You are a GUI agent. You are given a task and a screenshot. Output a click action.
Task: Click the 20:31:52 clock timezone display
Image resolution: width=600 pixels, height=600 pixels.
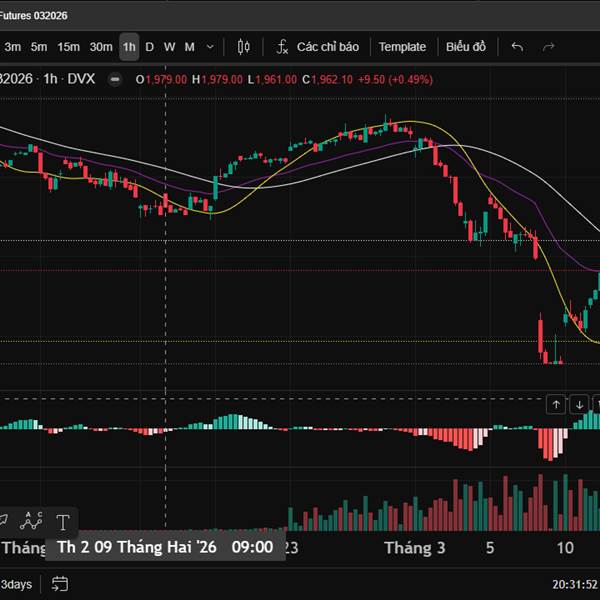pos(575,584)
